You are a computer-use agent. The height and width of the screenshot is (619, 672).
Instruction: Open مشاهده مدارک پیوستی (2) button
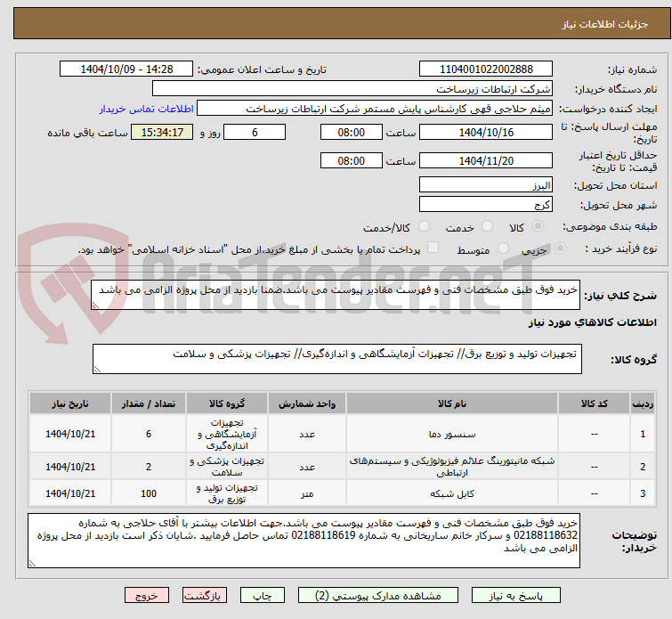click(x=378, y=596)
